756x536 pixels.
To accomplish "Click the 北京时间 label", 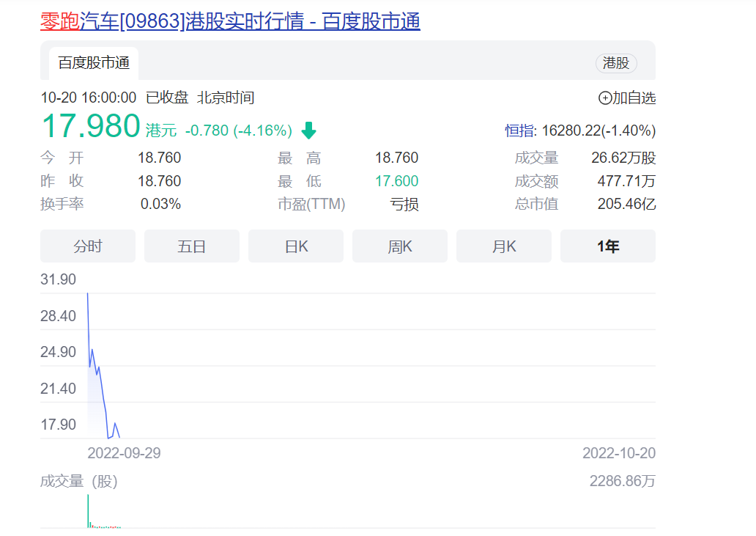I will click(226, 98).
